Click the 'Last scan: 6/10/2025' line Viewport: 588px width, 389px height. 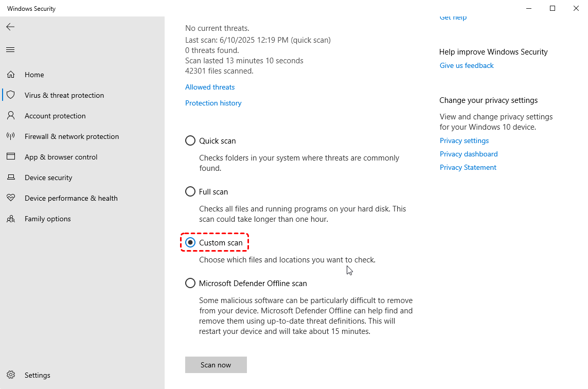[x=258, y=40]
